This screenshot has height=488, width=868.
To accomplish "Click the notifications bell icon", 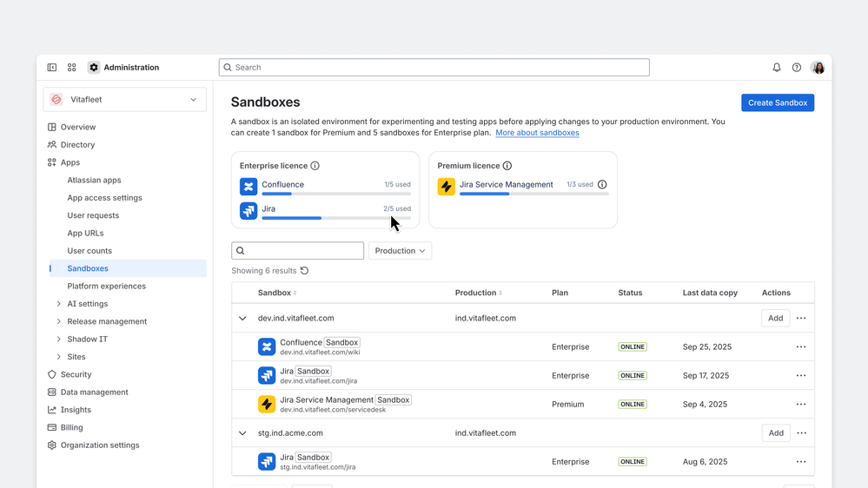I will [x=777, y=68].
